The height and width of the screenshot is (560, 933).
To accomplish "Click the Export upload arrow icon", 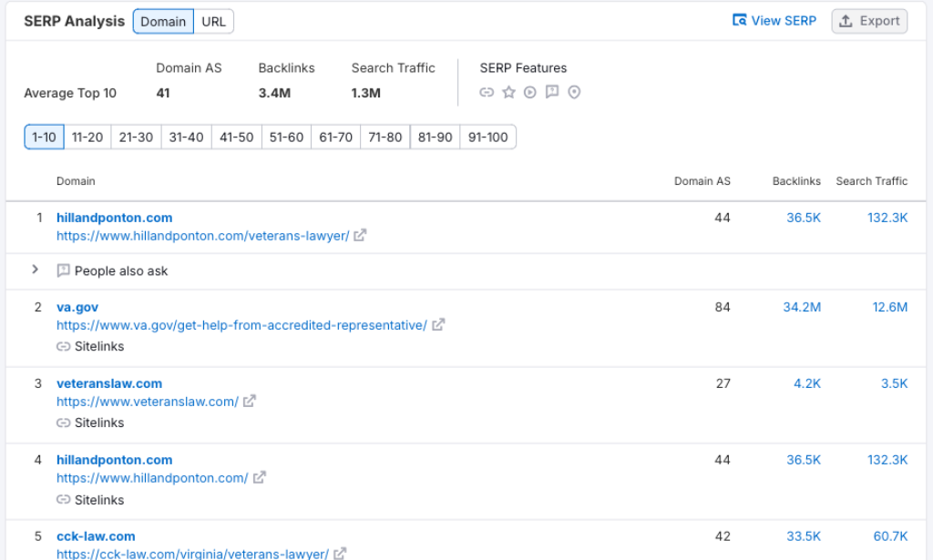I will coord(846,21).
